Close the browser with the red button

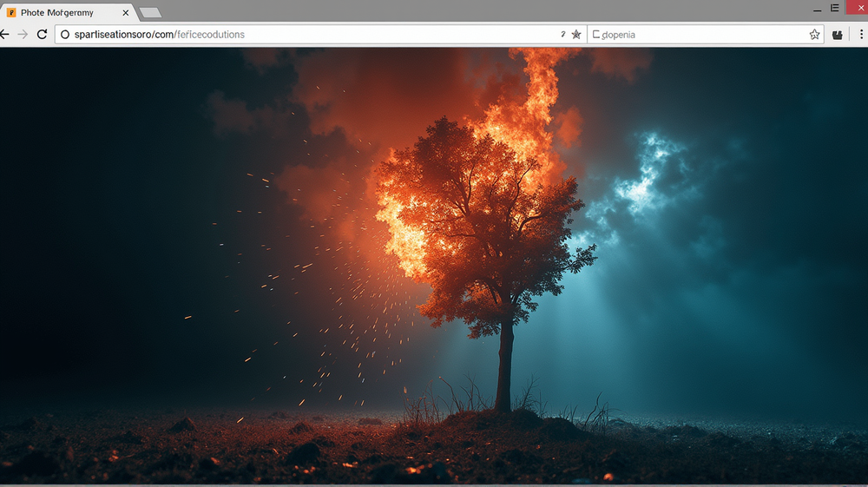tap(858, 8)
